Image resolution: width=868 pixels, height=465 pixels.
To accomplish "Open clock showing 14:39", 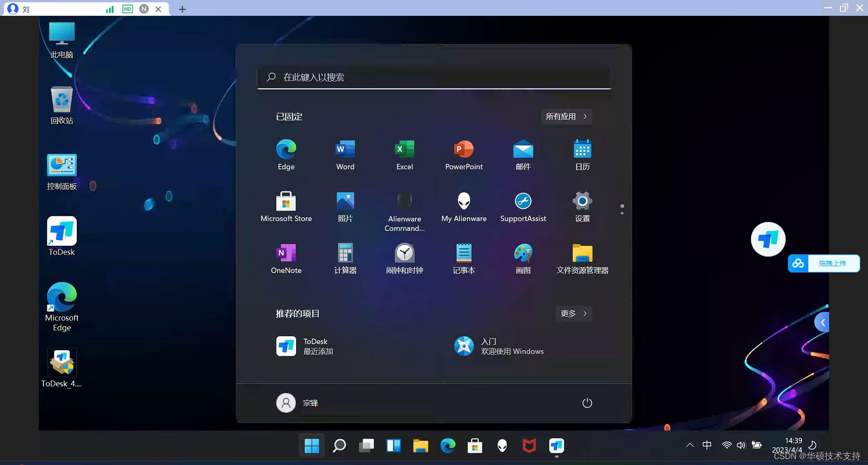I will click(793, 441).
